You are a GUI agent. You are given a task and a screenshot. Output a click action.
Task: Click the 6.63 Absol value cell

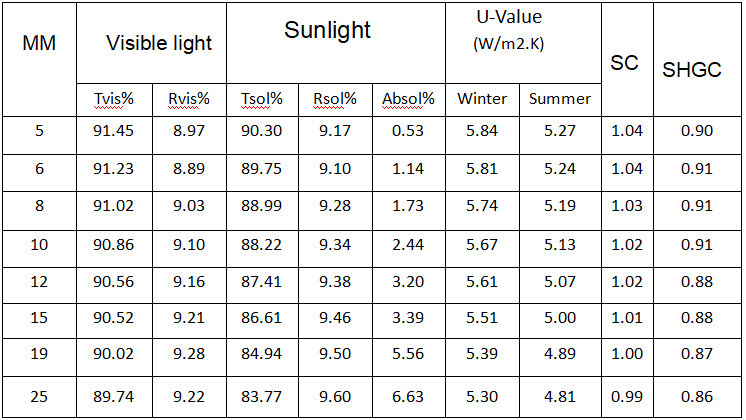[x=408, y=397]
